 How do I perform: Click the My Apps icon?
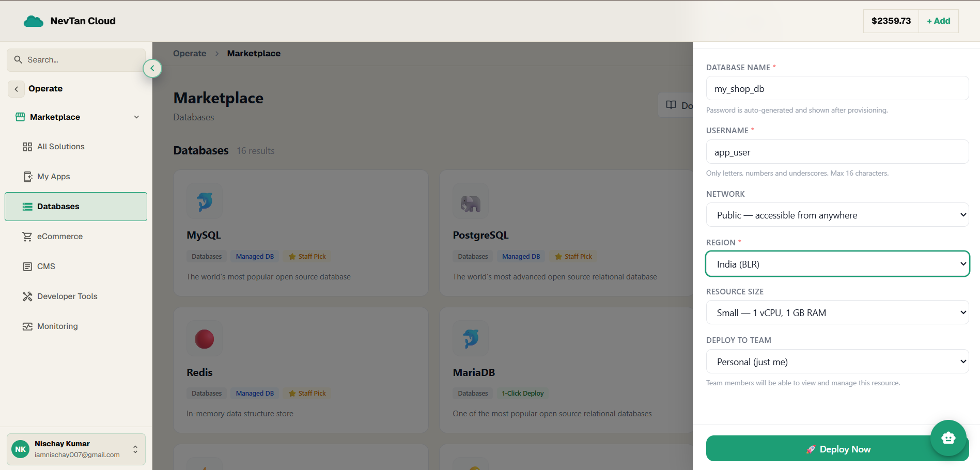[x=27, y=177]
